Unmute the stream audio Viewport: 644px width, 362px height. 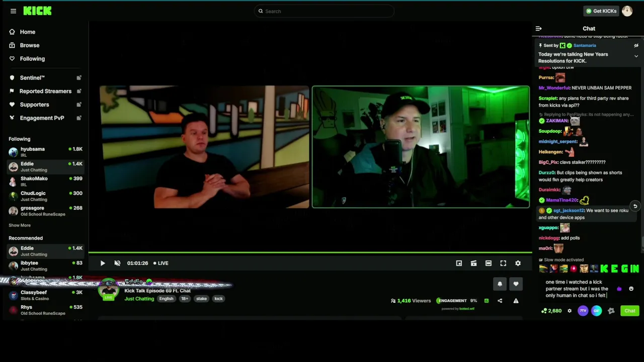click(117, 263)
